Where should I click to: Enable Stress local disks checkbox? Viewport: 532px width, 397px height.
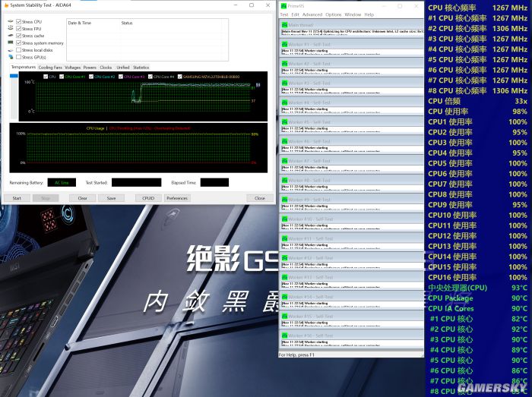tap(19, 50)
